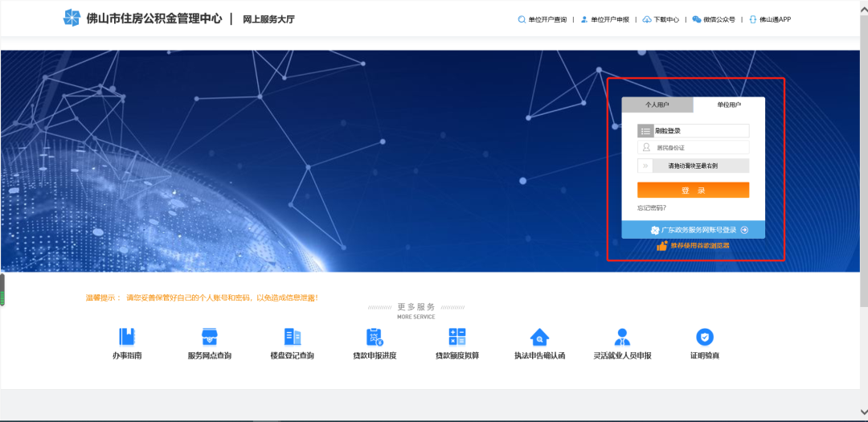The width and height of the screenshot is (868, 422).
Task: Click the 服务网点查询 store icon
Action: point(209,337)
